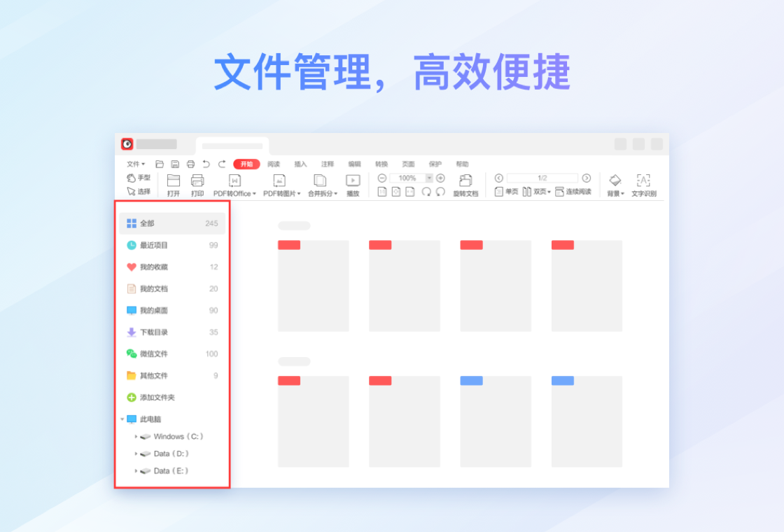
Task: Click the 旋转文档 rotate document button
Action: 465,185
